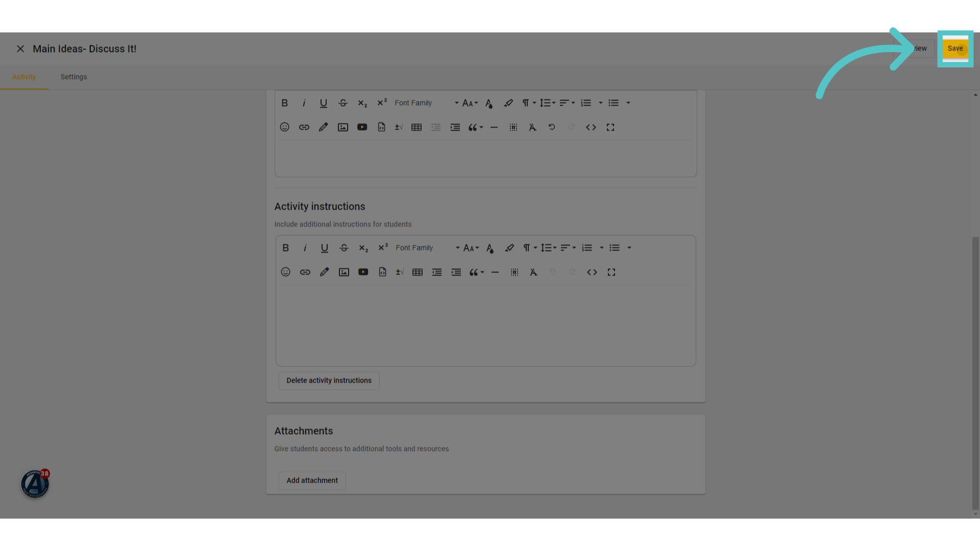Apply Underline in Activity instructions editor
This screenshot has width=980, height=551.
(x=325, y=248)
